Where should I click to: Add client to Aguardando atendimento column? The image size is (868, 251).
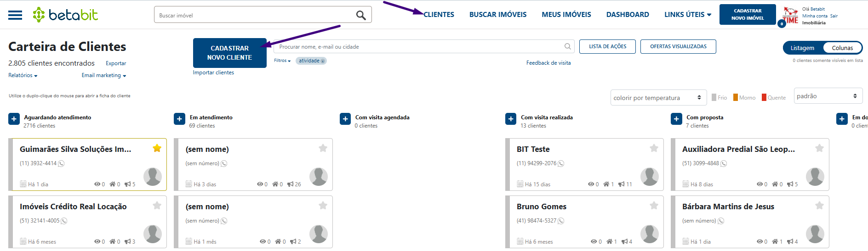[14, 119]
